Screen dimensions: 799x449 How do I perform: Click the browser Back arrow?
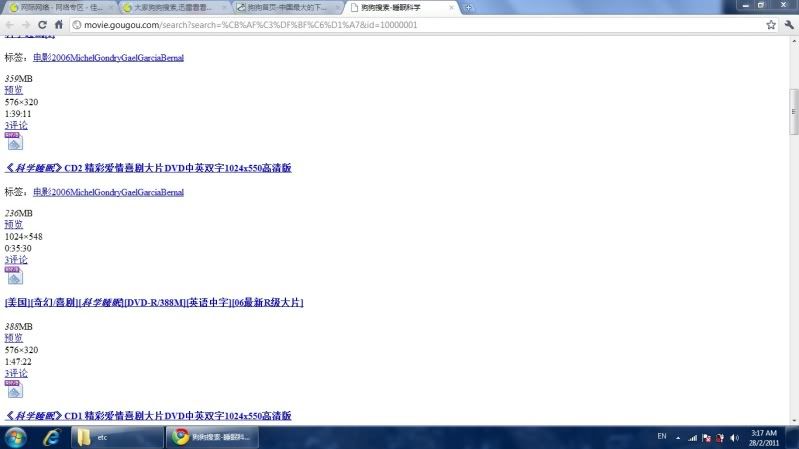pos(10,25)
